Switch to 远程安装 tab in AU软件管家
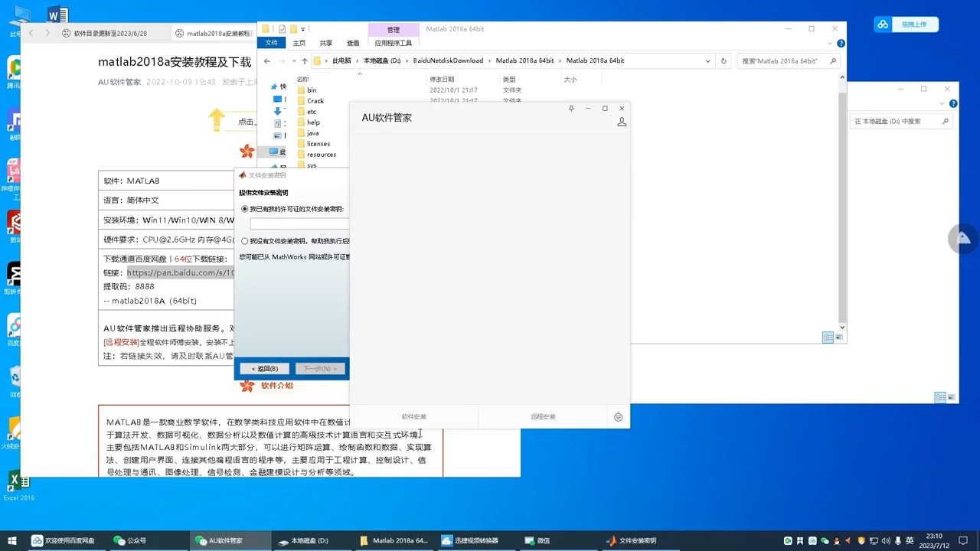The width and height of the screenshot is (980, 551). [x=543, y=417]
